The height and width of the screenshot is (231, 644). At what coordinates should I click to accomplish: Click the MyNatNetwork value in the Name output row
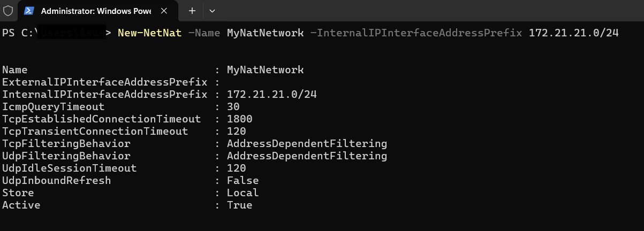pos(265,70)
